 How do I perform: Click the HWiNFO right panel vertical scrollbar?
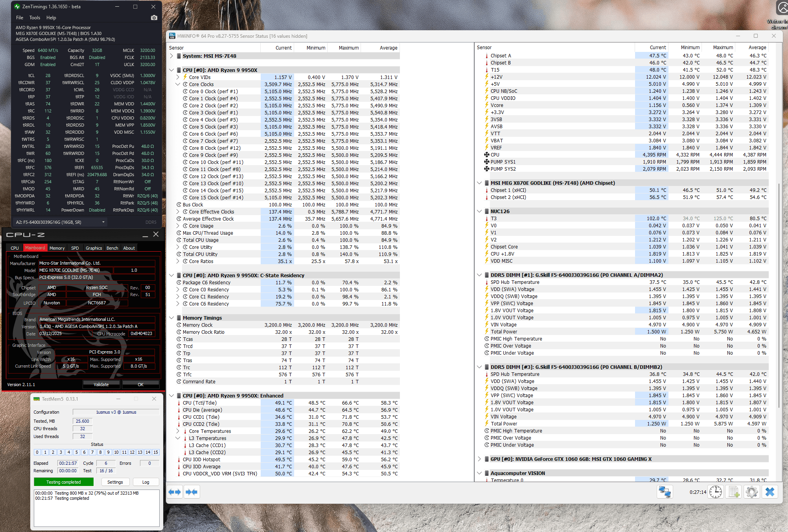(779, 295)
